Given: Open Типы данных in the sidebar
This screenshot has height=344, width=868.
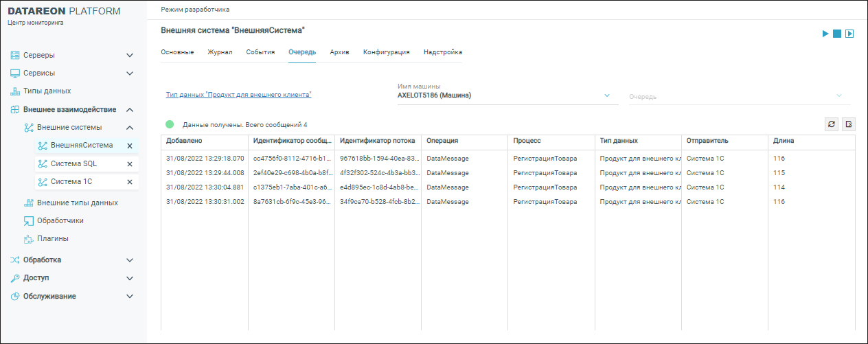Looking at the screenshot, I should coord(47,91).
